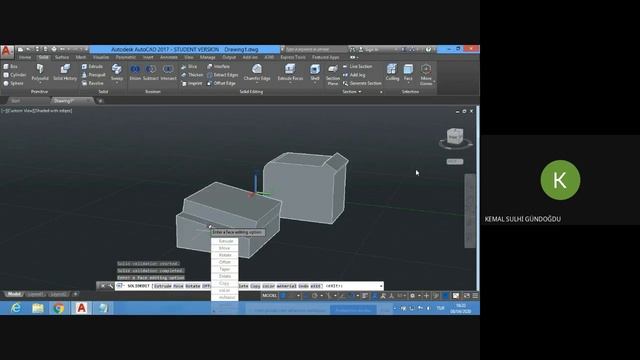
Task: Open the Mesh ribbon tab
Action: 81,58
